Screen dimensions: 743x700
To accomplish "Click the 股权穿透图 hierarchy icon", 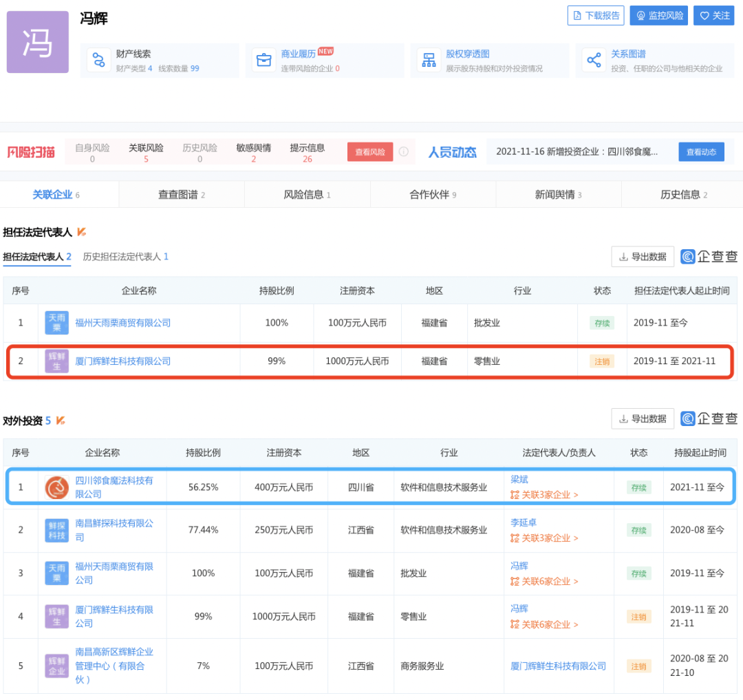I will 429,61.
